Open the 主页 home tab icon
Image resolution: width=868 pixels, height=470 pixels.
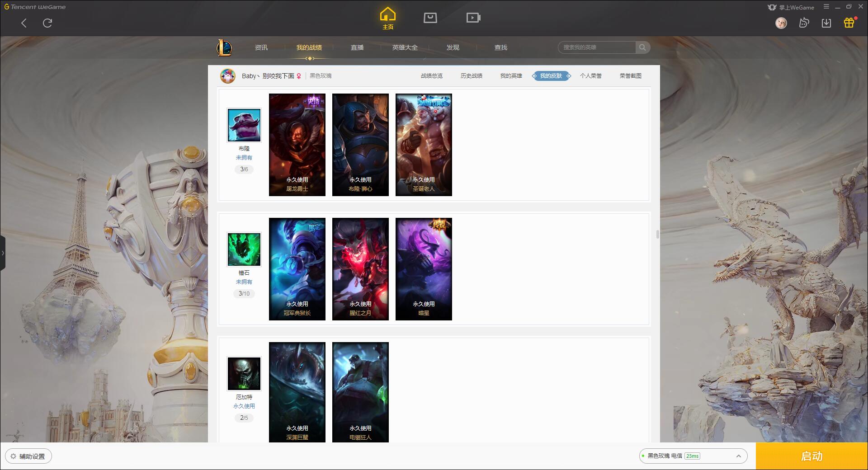point(388,19)
